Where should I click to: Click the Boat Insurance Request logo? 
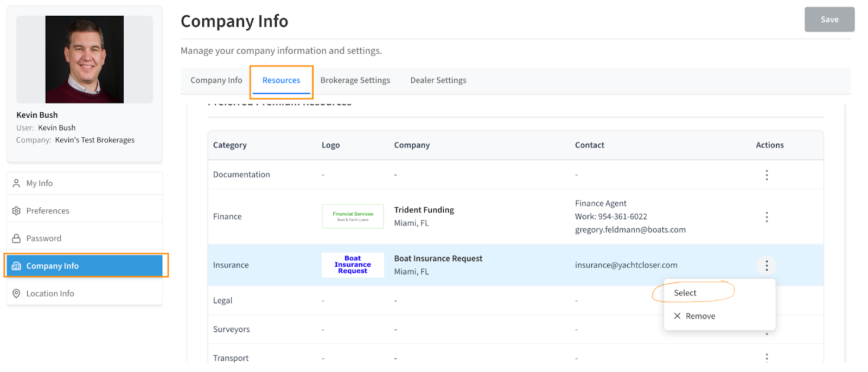pos(353,265)
